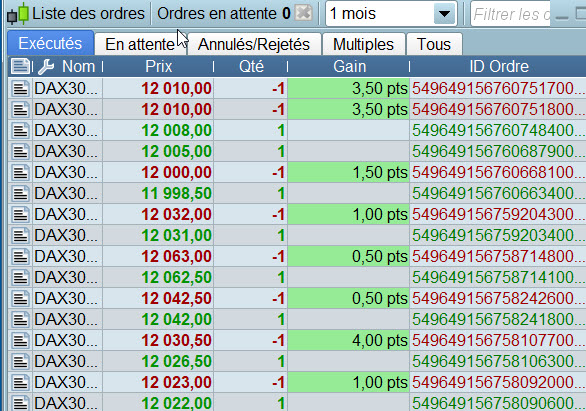This screenshot has width=586, height=411.
Task: Click the price 12 008,00
Action: click(x=176, y=130)
